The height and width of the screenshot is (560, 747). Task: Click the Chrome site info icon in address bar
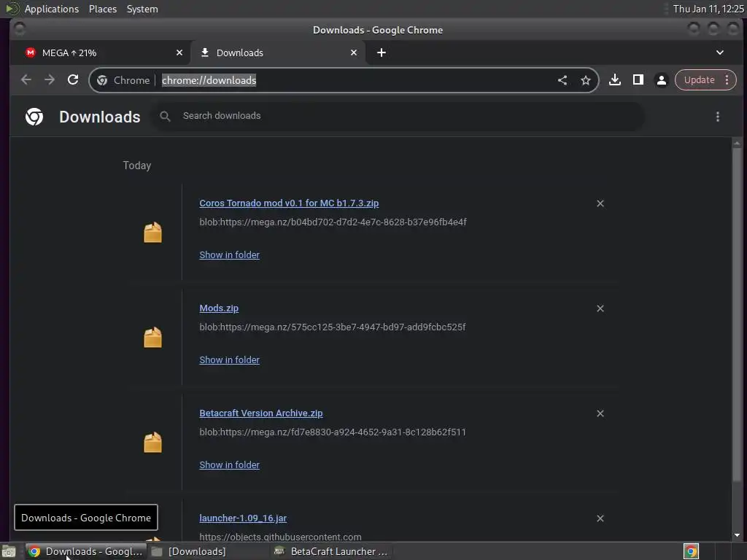pos(102,80)
